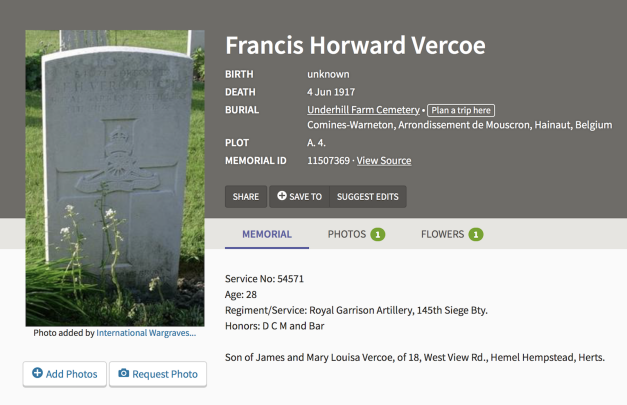Screen dimensions: 627x405
Task: Click the Service No 54571 line
Action: [265, 278]
